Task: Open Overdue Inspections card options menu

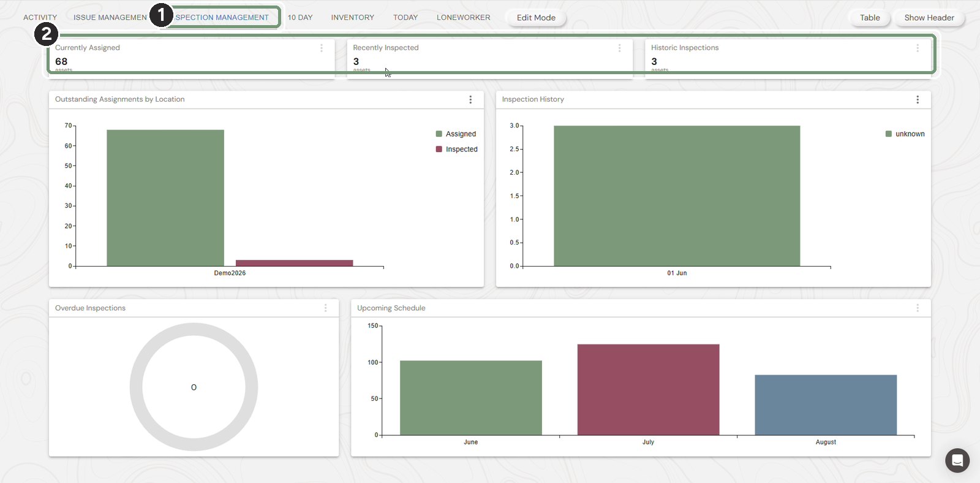Action: click(x=325, y=308)
